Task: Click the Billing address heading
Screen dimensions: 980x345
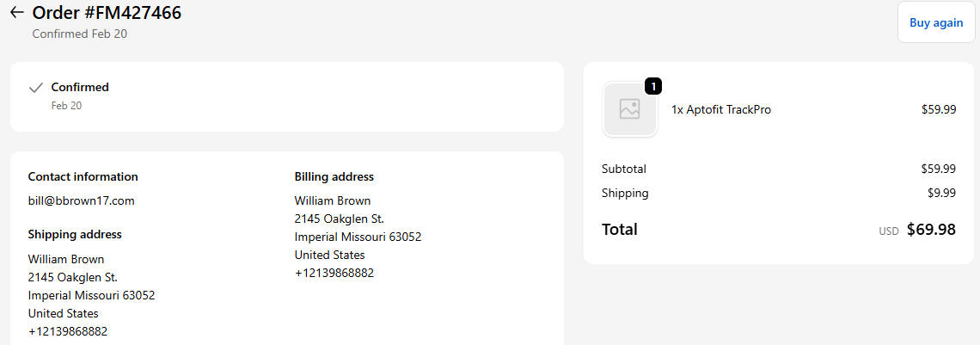Action: (x=334, y=176)
